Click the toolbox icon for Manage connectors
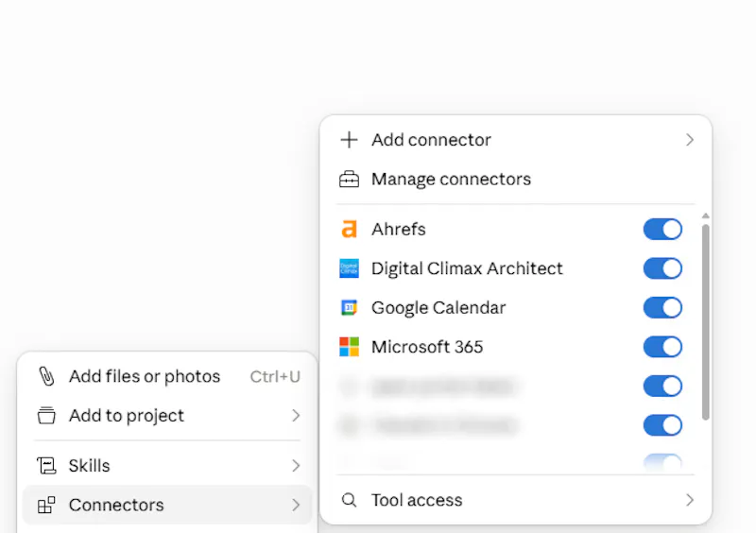 coord(349,180)
